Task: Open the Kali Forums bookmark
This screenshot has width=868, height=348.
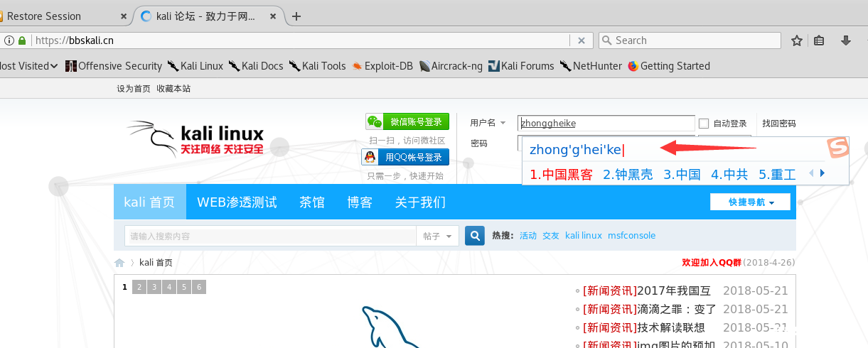Action: [521, 66]
